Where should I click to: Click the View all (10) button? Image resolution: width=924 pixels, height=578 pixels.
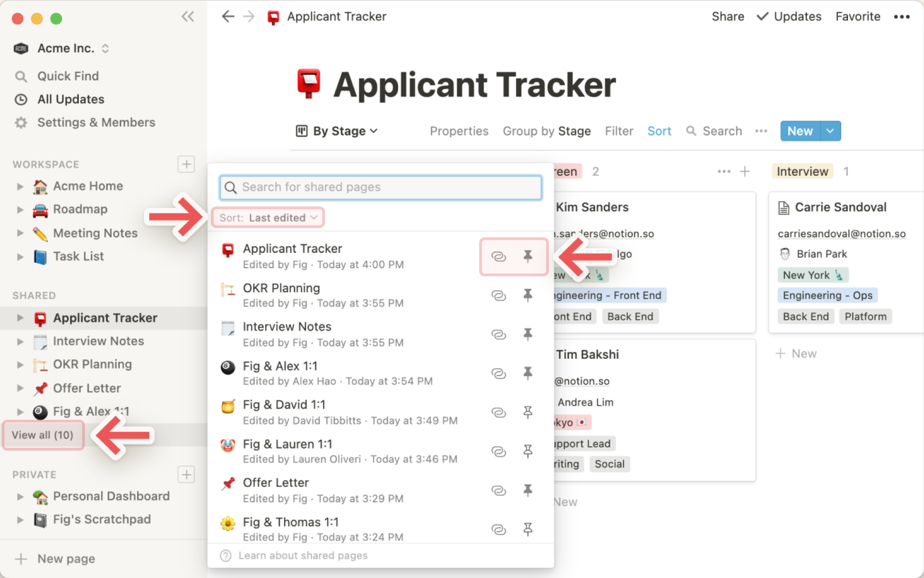42,434
